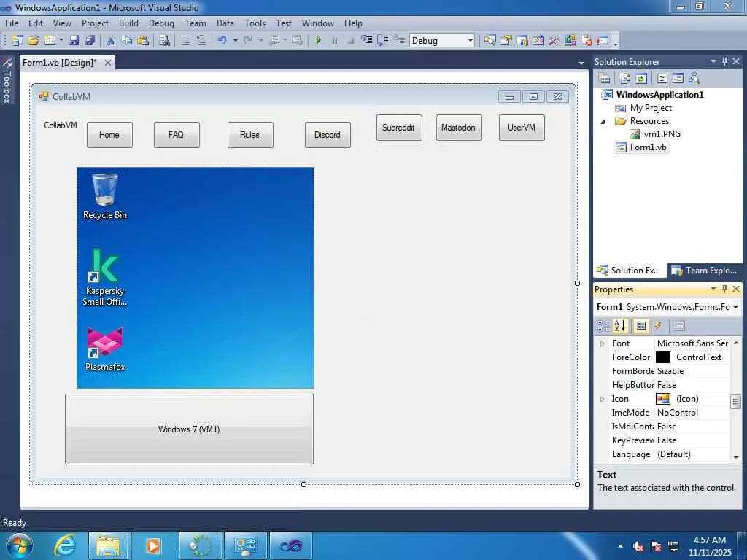
Task: Click Refresh icon in Solution Explorer
Action: click(x=641, y=79)
